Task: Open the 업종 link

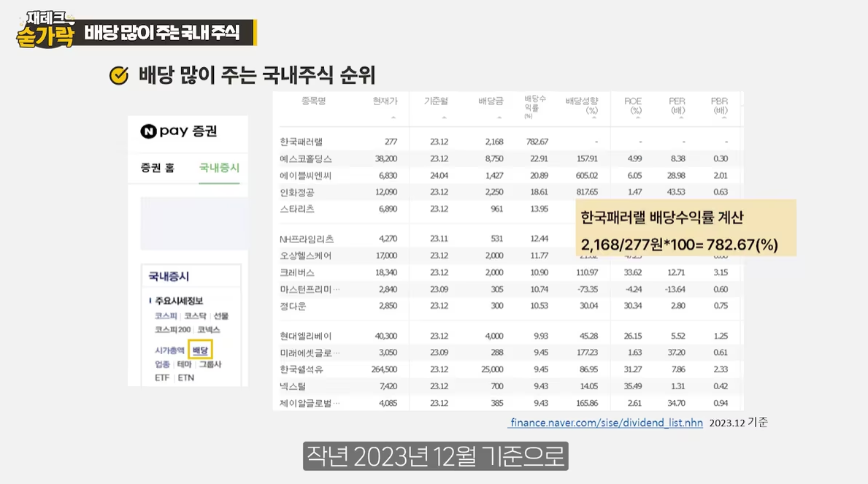Action: click(162, 364)
